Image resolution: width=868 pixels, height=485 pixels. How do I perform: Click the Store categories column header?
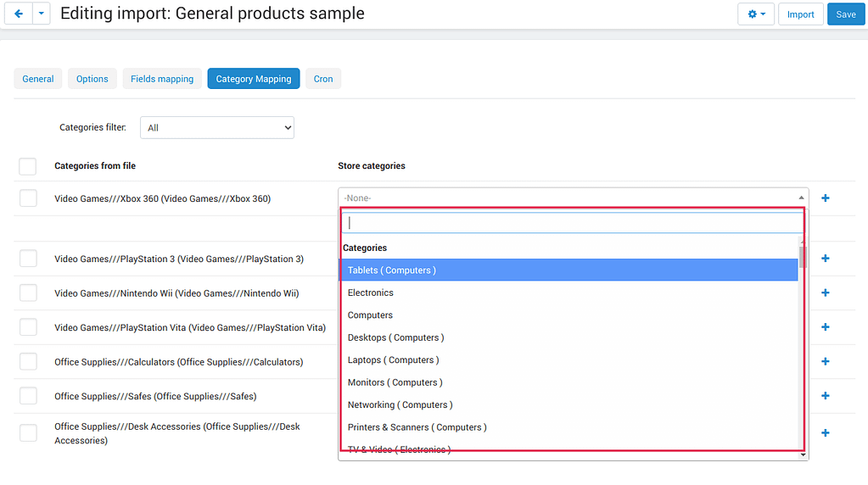(x=372, y=166)
